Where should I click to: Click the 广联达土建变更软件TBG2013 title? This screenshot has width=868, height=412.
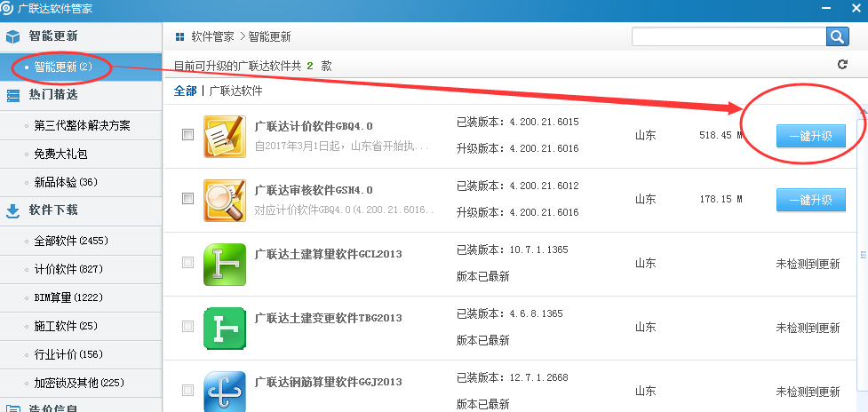click(x=328, y=318)
